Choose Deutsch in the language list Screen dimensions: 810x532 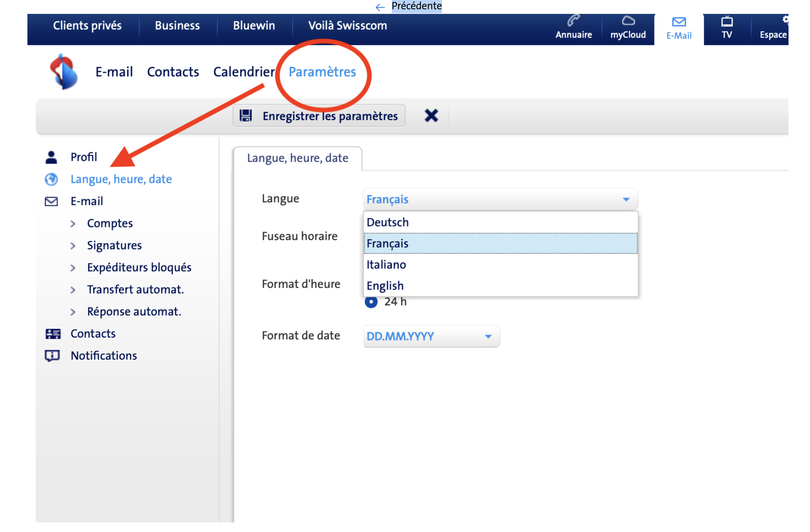point(387,222)
